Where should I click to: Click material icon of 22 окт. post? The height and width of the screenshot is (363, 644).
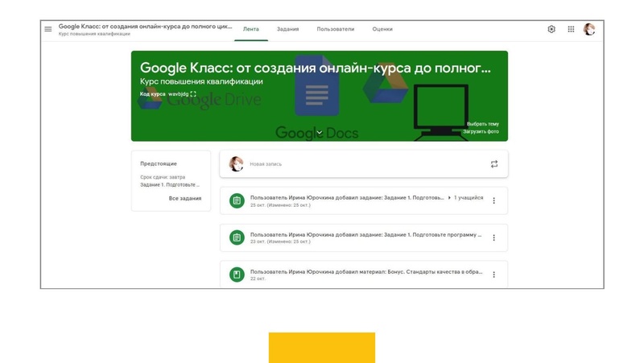tap(237, 274)
